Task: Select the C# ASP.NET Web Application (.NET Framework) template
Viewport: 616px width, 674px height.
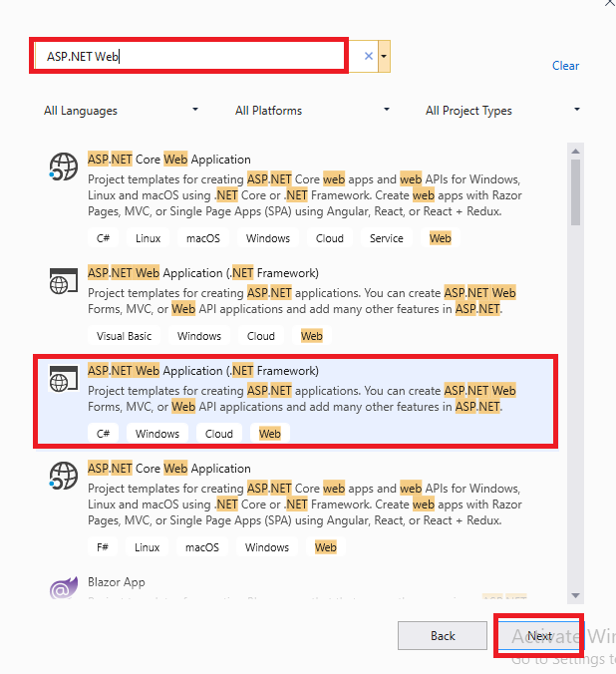Action: tap(295, 401)
